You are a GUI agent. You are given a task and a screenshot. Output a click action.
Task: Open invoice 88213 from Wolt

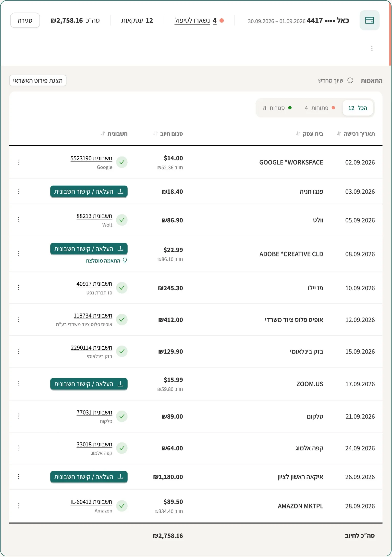point(94,216)
